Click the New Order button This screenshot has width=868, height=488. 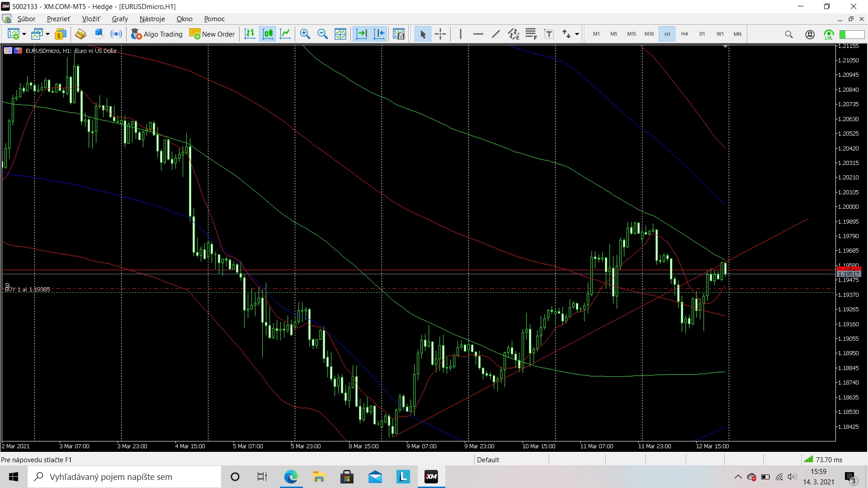212,34
